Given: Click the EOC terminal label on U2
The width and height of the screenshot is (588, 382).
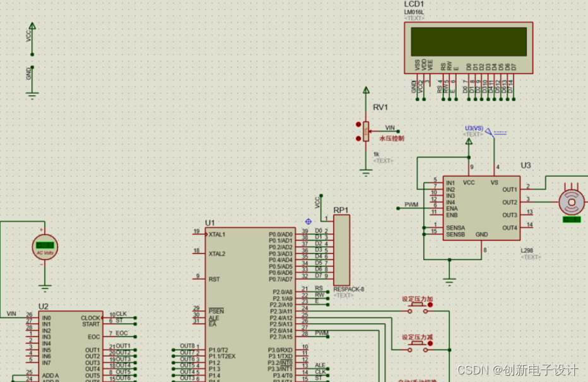Looking at the screenshot, I should click(x=122, y=333).
